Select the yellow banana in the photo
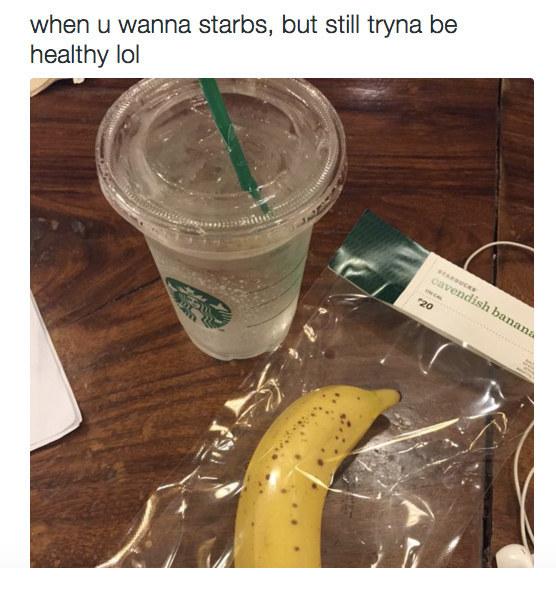The width and height of the screenshot is (556, 600). 306,476
